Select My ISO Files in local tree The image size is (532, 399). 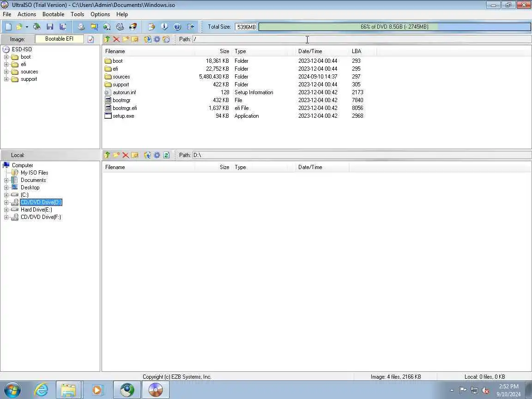(34, 173)
